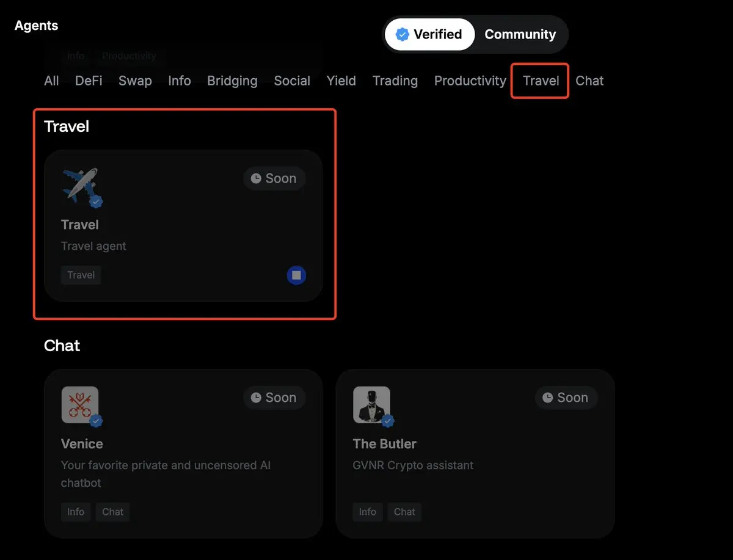733x560 pixels.
Task: Select the Yield category tab
Action: 341,81
